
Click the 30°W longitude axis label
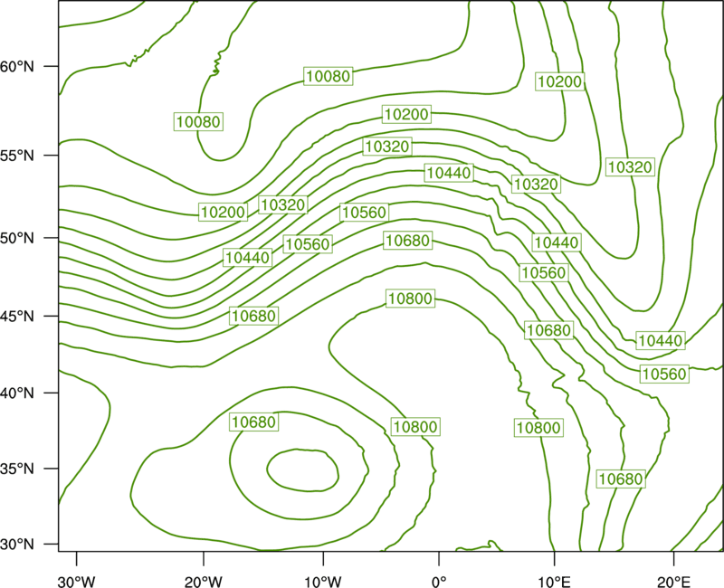coord(77,582)
